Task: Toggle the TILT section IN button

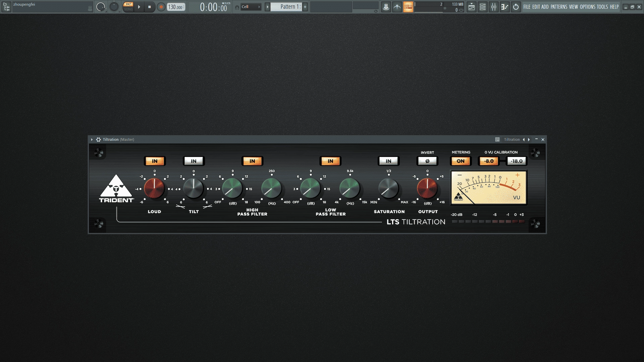Action: pyautogui.click(x=194, y=161)
